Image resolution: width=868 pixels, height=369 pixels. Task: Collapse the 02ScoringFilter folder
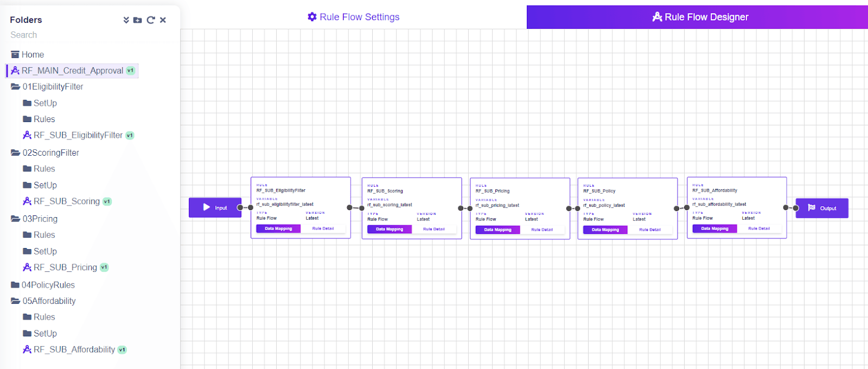point(45,153)
